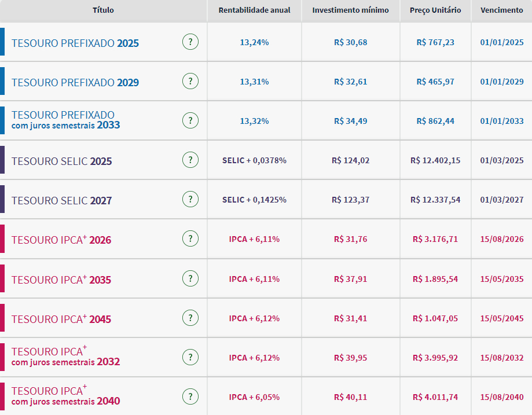Click the R$ 1.895,54 unit price

435,279
